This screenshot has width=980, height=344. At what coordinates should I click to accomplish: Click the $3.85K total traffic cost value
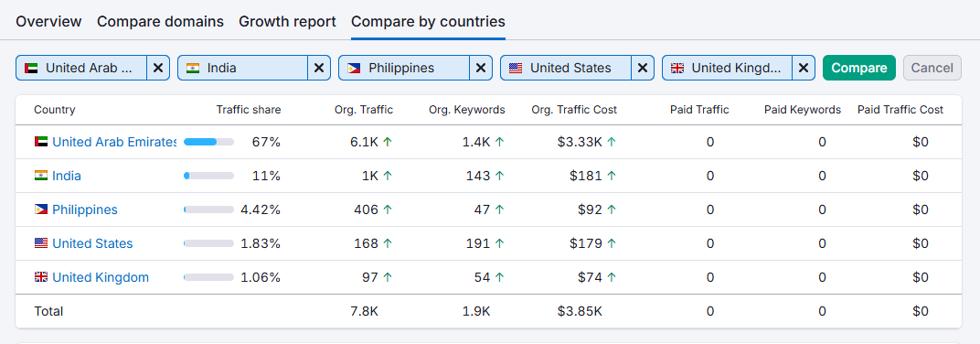tap(580, 311)
